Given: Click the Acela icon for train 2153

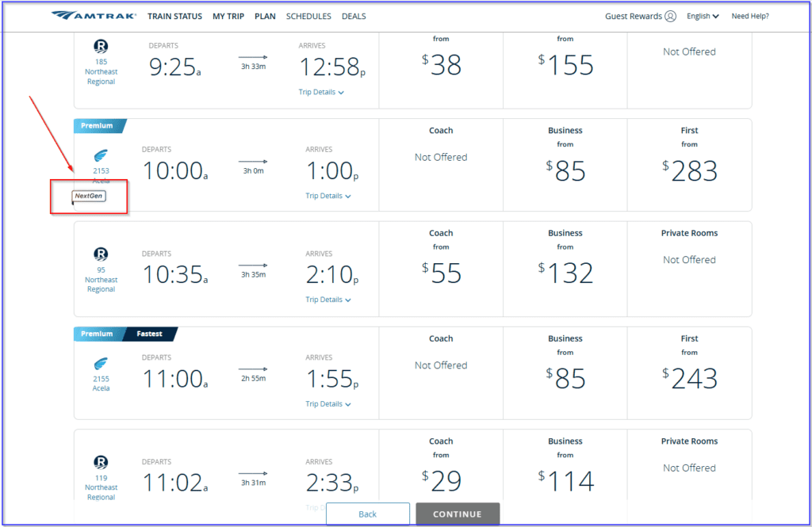Looking at the screenshot, I should tap(101, 155).
